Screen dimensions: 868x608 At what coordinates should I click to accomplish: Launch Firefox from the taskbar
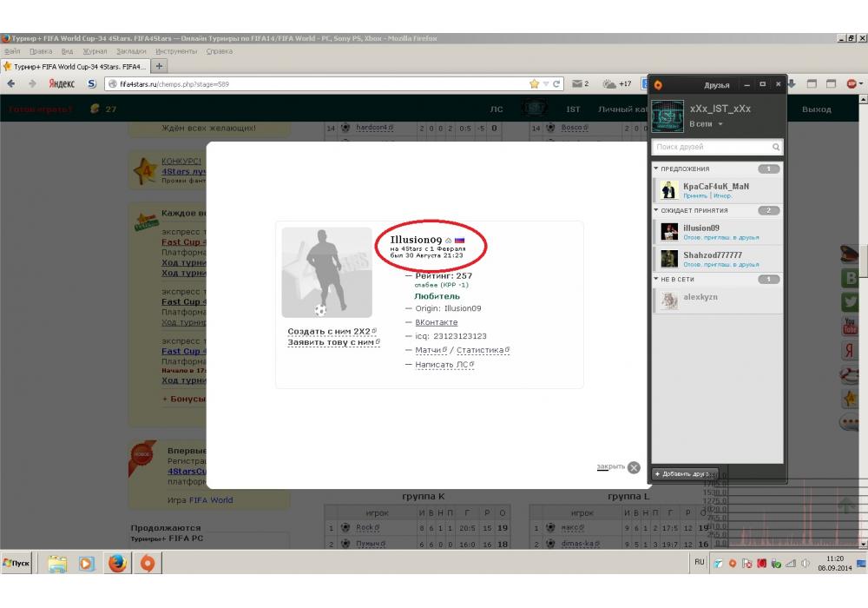pyautogui.click(x=117, y=563)
